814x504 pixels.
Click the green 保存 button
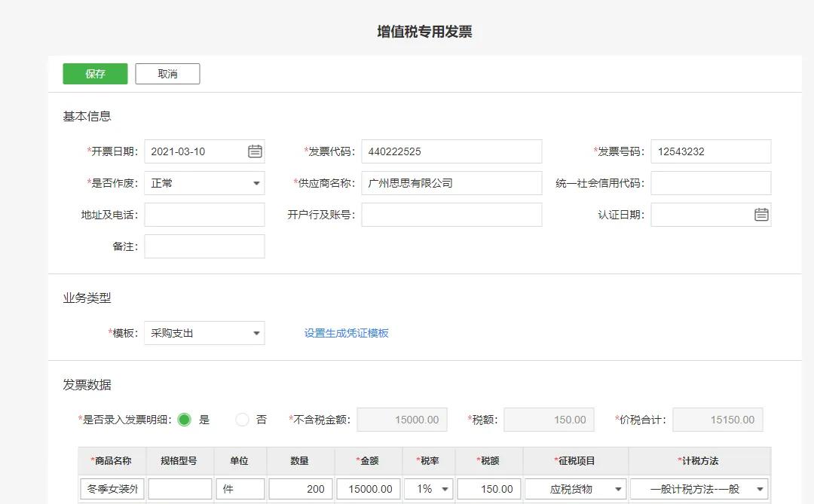[x=94, y=73]
